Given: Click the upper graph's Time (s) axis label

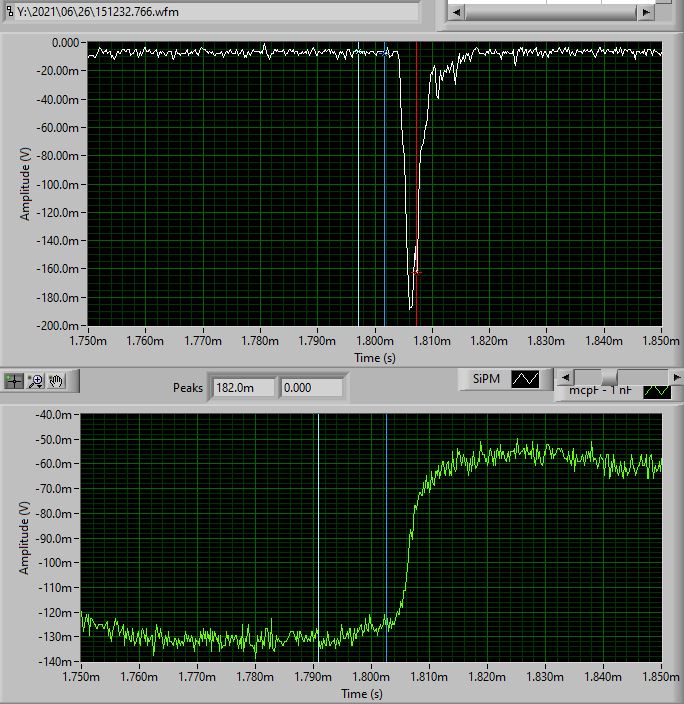Looking at the screenshot, I should [375, 358].
